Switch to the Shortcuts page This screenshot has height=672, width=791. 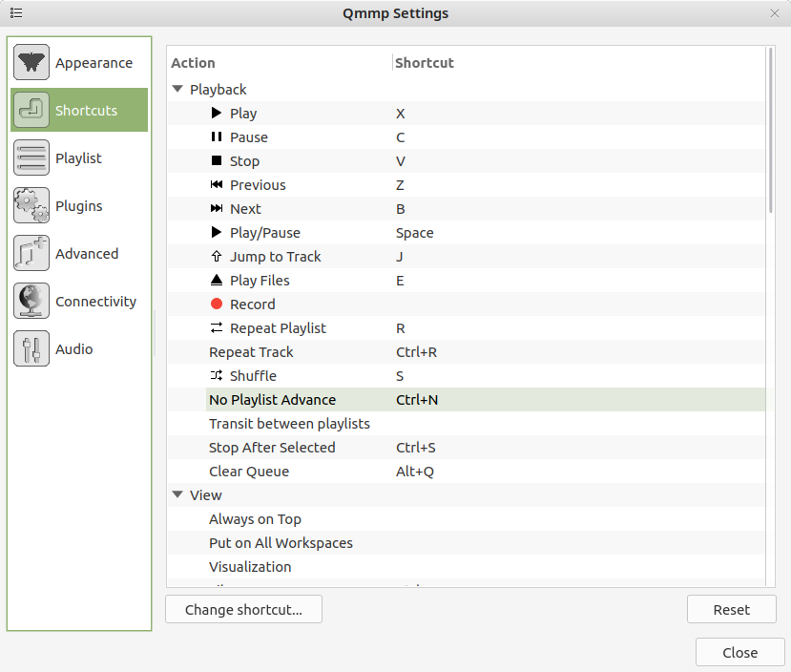[x=79, y=110]
